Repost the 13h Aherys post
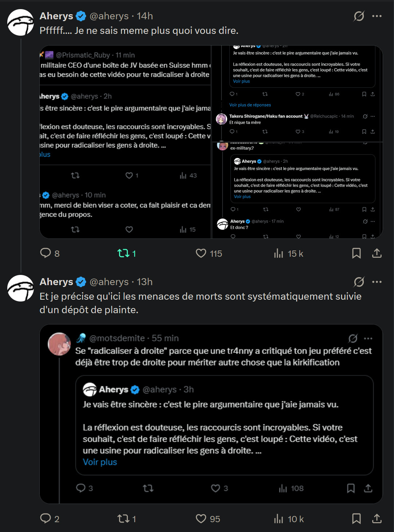The height and width of the screenshot is (532, 394). click(123, 519)
